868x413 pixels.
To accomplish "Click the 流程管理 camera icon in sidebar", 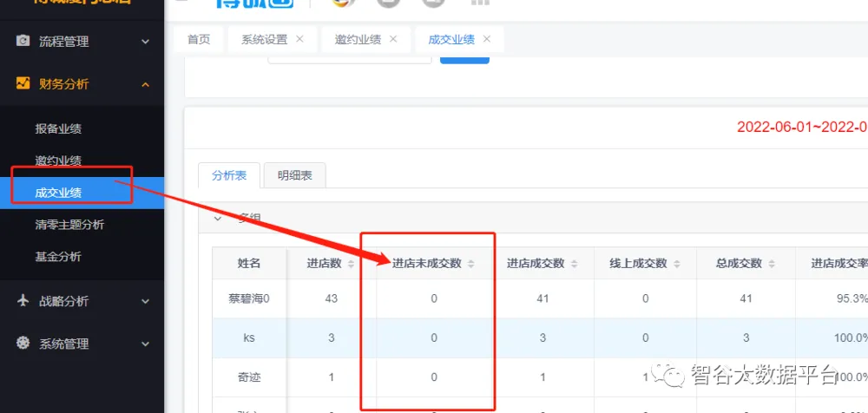I will click(23, 41).
